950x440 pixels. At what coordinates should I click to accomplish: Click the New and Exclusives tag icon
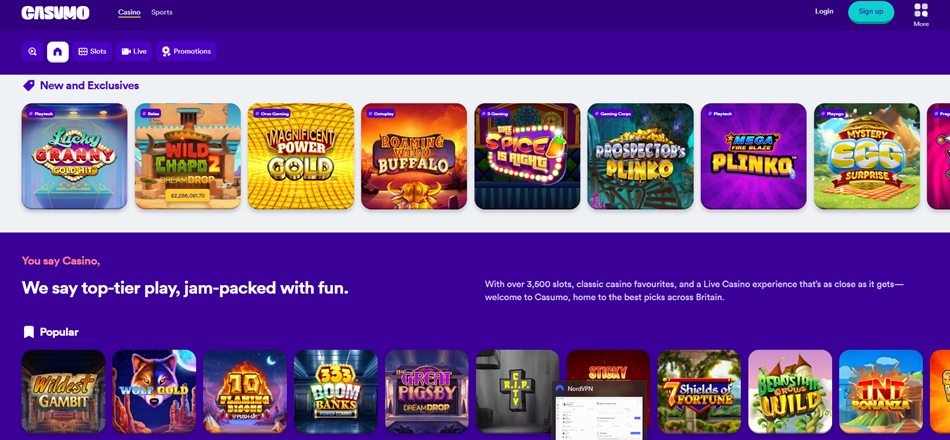(28, 85)
